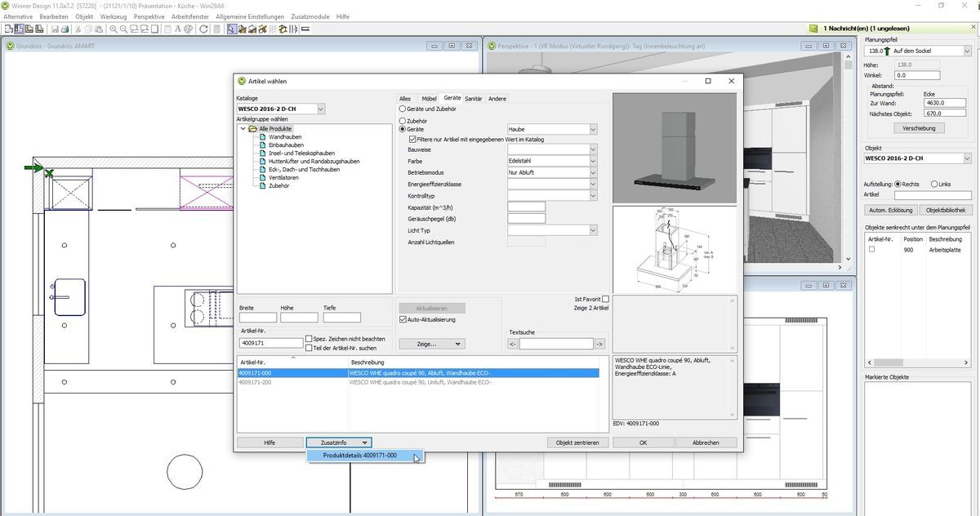980x516 pixels.
Task: Click the perspective house view icon
Action: [243, 29]
